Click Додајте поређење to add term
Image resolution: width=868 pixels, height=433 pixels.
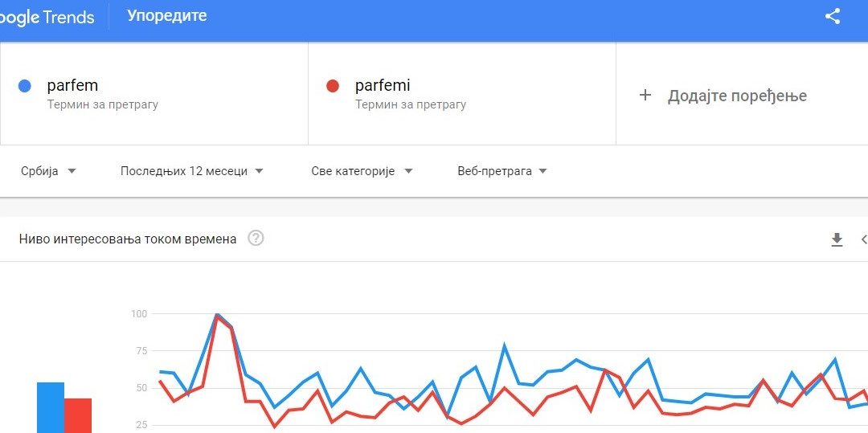tap(737, 96)
